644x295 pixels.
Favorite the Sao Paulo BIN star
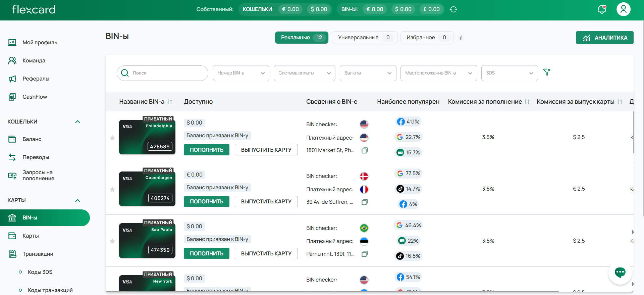click(112, 241)
